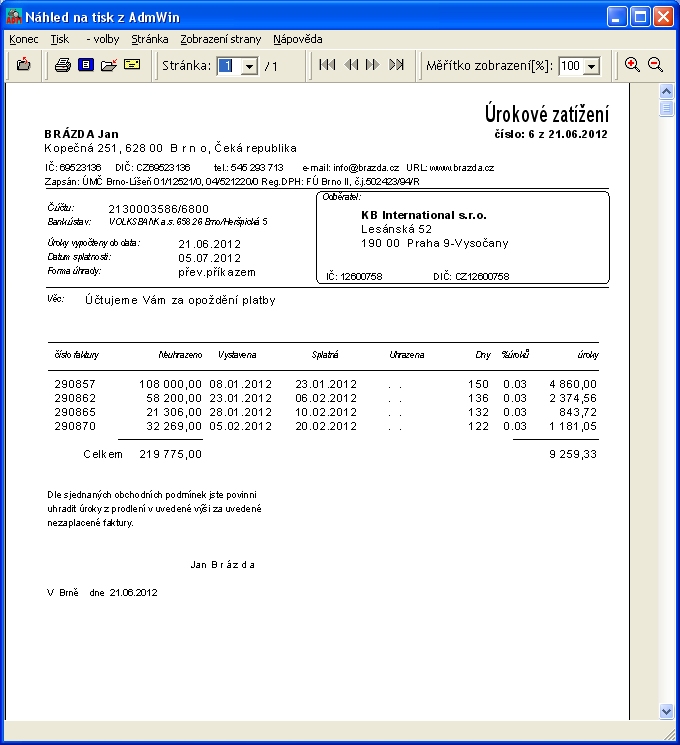
Task: Click the scale field showing 100
Action: (571, 66)
